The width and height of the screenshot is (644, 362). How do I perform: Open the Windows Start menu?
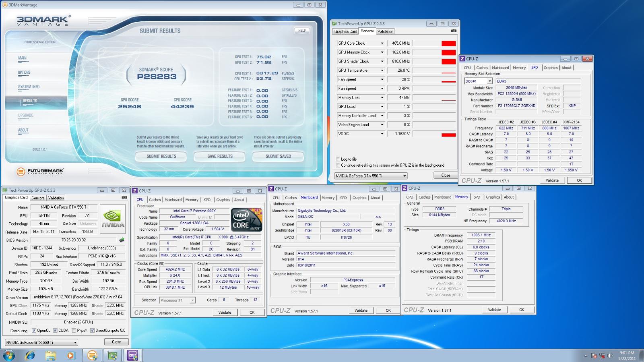(9, 355)
